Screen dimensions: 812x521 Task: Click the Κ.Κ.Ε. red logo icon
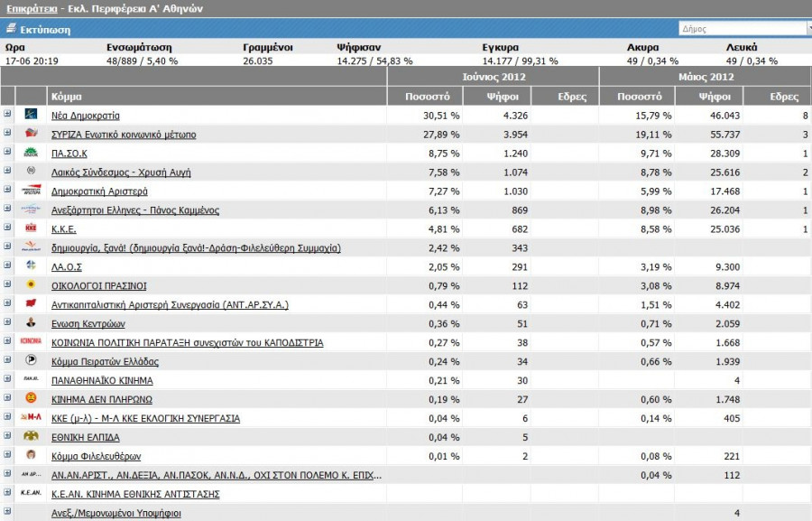[x=31, y=228]
